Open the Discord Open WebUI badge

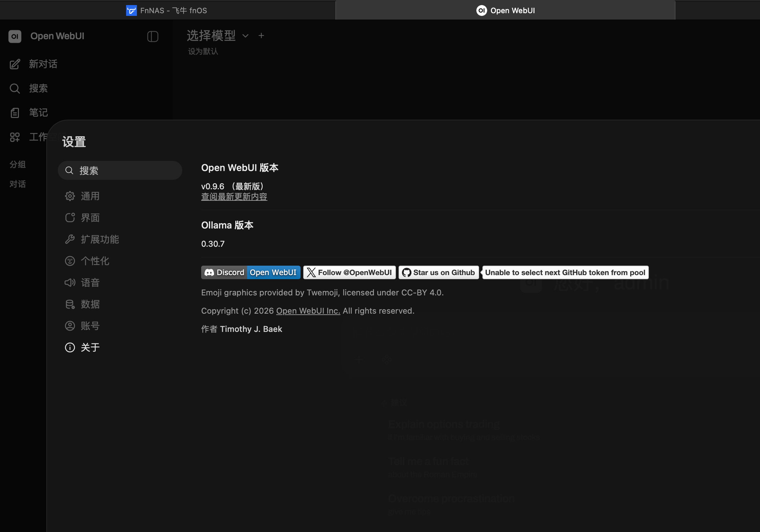[x=251, y=272]
